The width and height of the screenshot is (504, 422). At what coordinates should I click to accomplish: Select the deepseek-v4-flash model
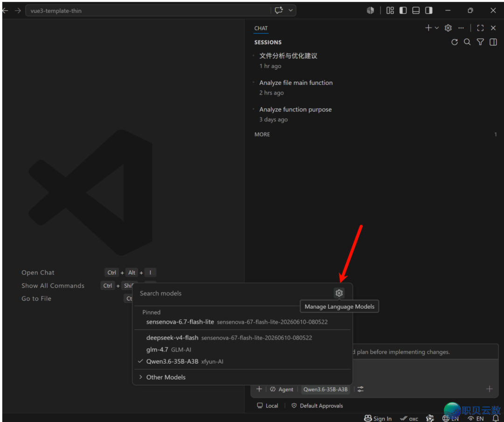pyautogui.click(x=242, y=338)
